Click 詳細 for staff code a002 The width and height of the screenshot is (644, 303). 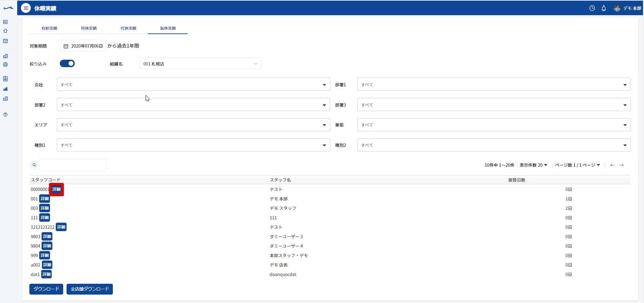point(47,265)
